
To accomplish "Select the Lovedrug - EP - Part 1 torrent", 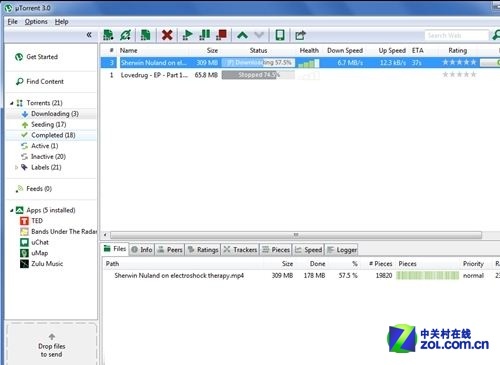I will point(154,75).
